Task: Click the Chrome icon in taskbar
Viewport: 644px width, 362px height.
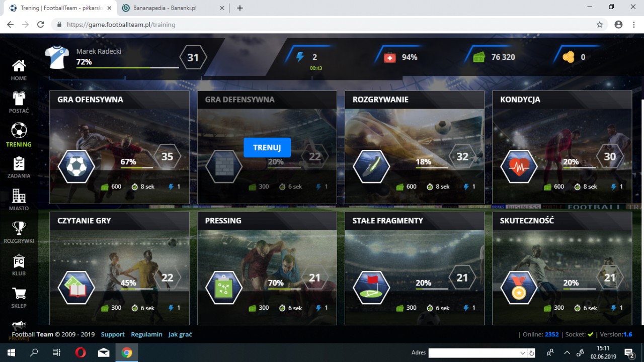Action: coord(127,352)
